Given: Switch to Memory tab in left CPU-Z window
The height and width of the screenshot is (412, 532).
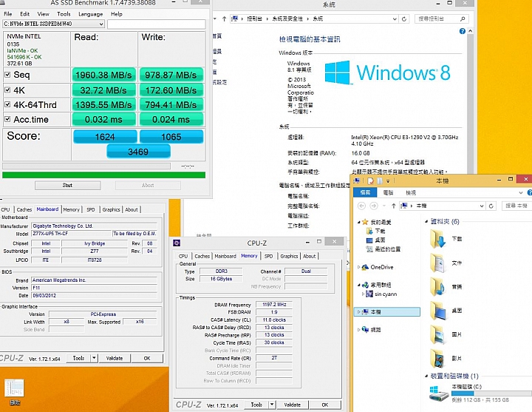Looking at the screenshot, I should (x=71, y=209).
